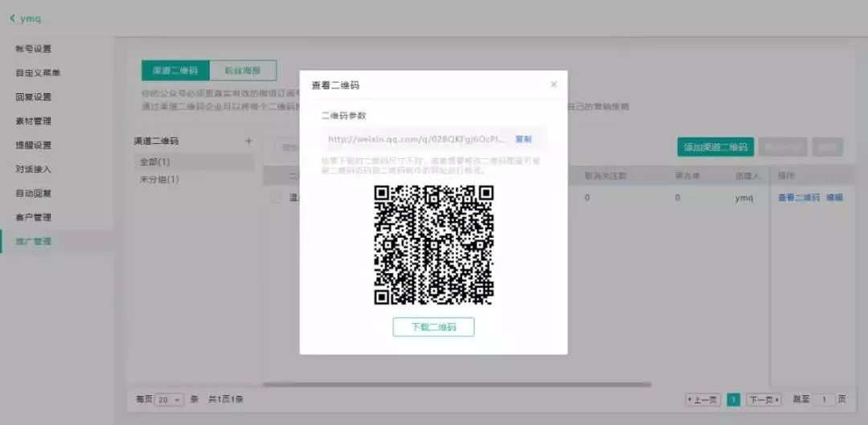The width and height of the screenshot is (868, 425).
Task: Click the 查看二维码 link in ymq row
Action: 798,198
